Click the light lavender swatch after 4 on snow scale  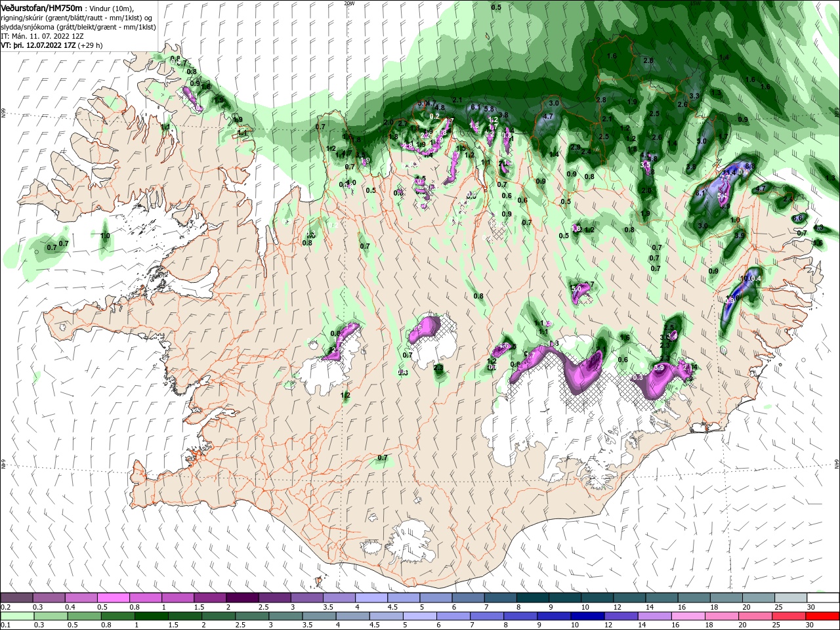tap(372, 598)
